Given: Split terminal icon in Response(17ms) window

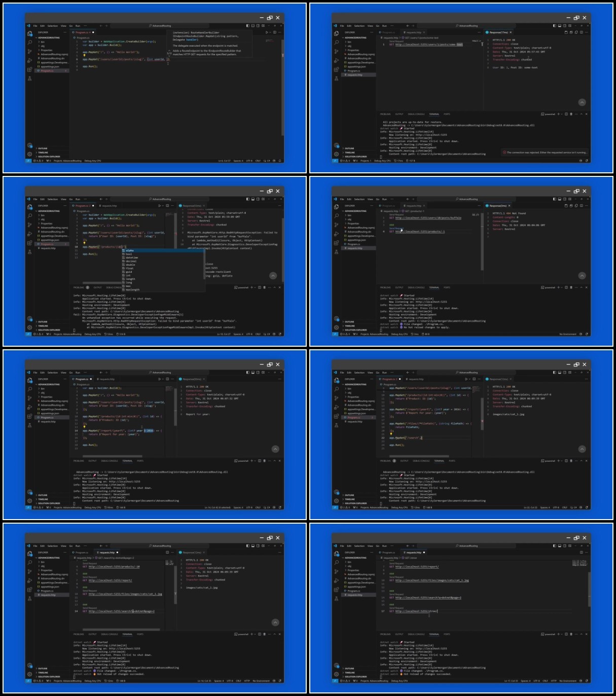Looking at the screenshot, I should point(566,114).
